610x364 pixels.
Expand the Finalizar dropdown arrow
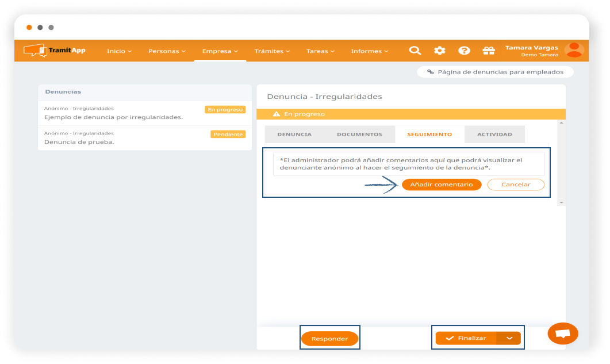pos(509,338)
